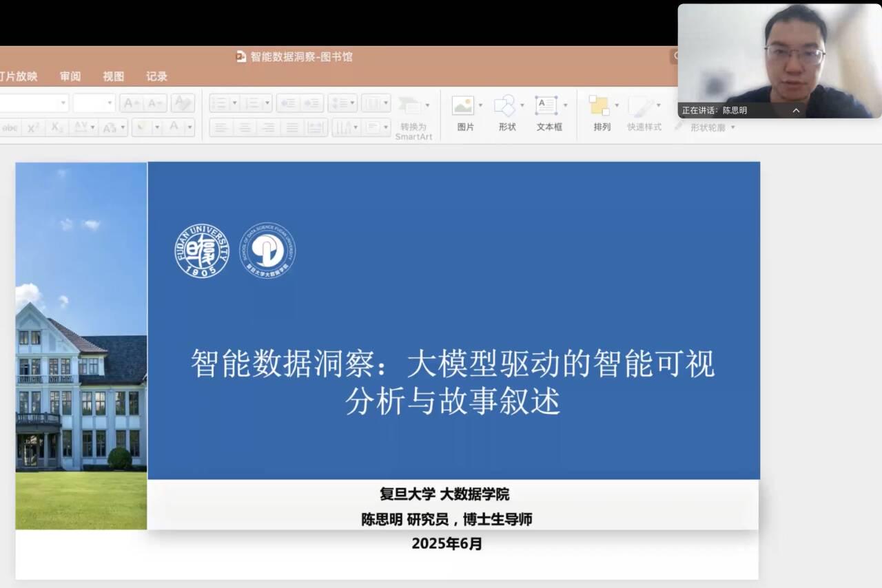This screenshot has height=588, width=882.
Task: Open the font size dropdown
Action: click(x=110, y=103)
